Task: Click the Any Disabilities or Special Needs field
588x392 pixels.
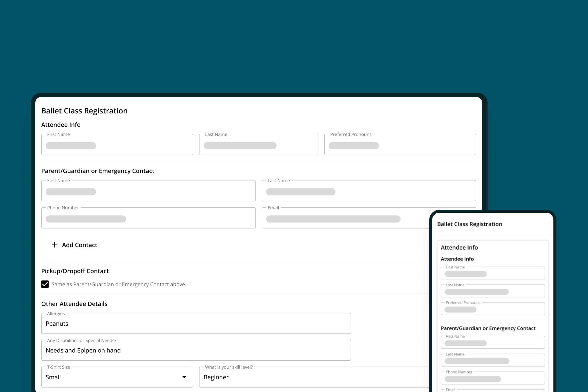Action: tap(196, 350)
